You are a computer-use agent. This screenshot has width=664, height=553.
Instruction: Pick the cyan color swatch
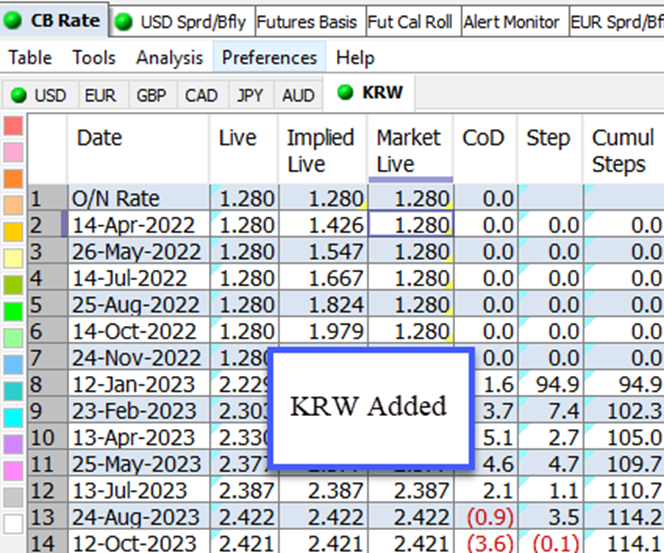pos(13,418)
